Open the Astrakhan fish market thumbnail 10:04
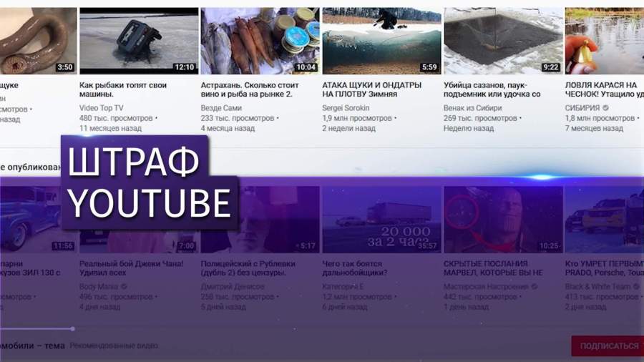 [260, 41]
